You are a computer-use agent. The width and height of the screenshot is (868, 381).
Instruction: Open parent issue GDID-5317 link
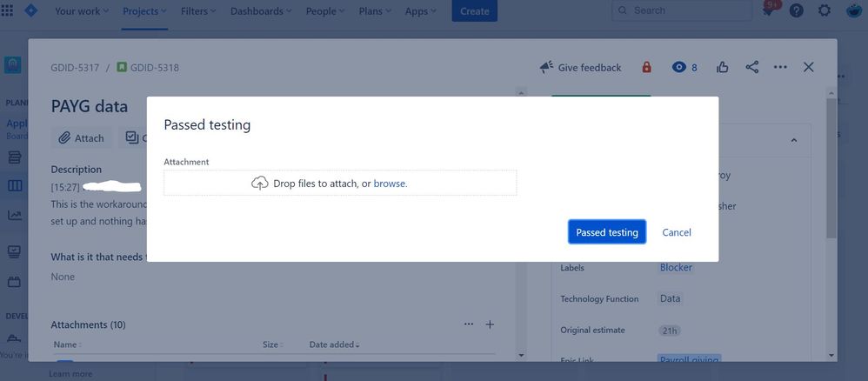[x=75, y=68]
